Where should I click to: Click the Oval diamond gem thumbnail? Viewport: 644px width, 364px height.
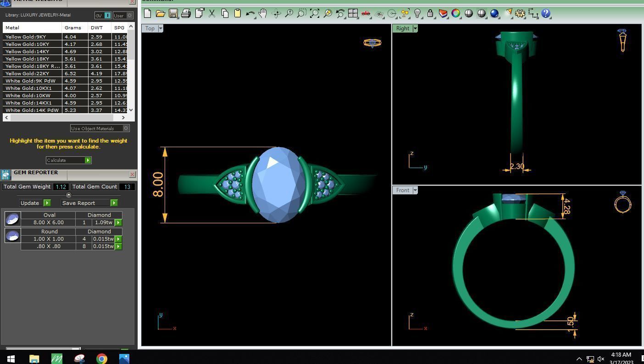click(x=12, y=219)
